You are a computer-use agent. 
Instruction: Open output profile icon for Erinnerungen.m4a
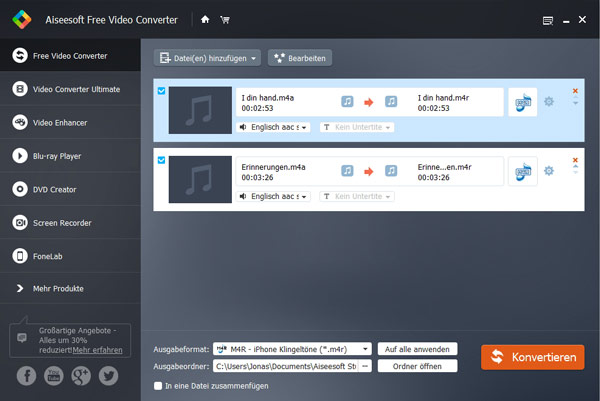[522, 171]
